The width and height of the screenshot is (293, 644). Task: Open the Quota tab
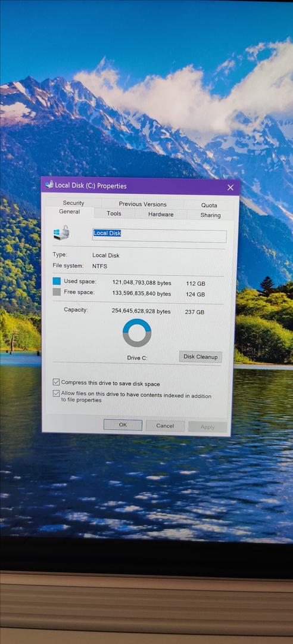click(x=209, y=205)
